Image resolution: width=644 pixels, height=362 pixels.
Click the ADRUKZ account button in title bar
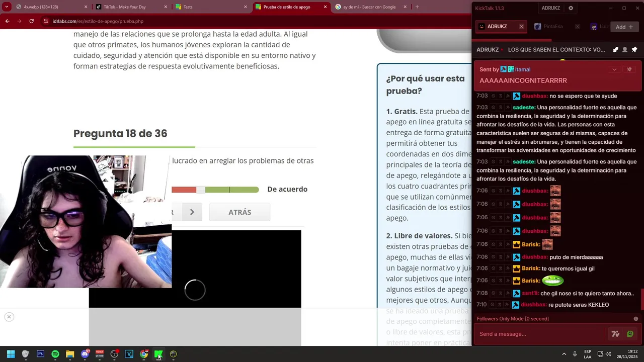click(x=550, y=8)
